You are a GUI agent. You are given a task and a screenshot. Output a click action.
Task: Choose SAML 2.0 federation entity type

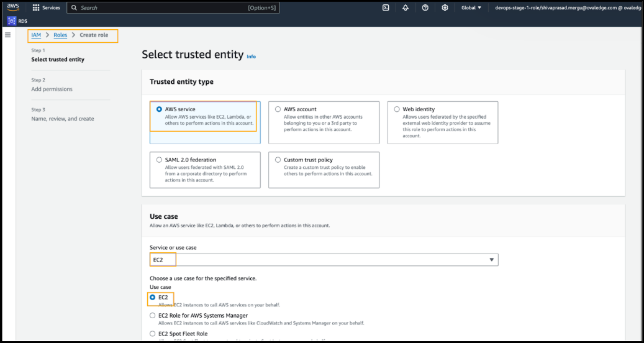pyautogui.click(x=160, y=160)
